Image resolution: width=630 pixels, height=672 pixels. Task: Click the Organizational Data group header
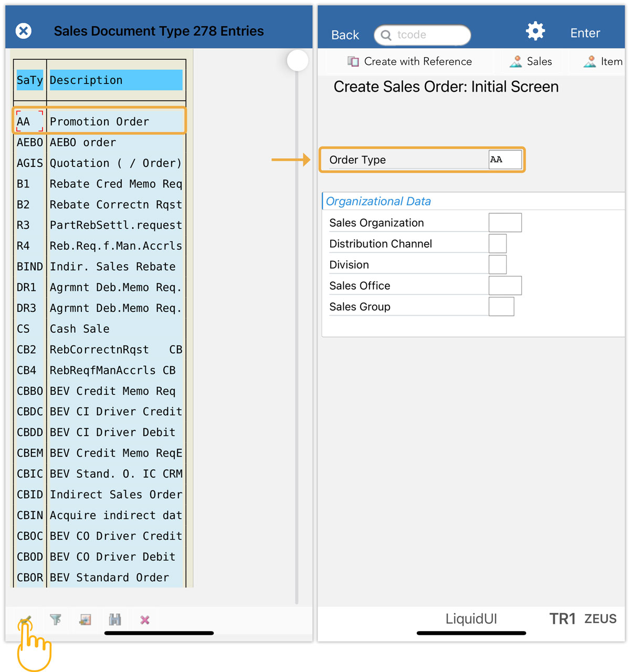click(379, 201)
